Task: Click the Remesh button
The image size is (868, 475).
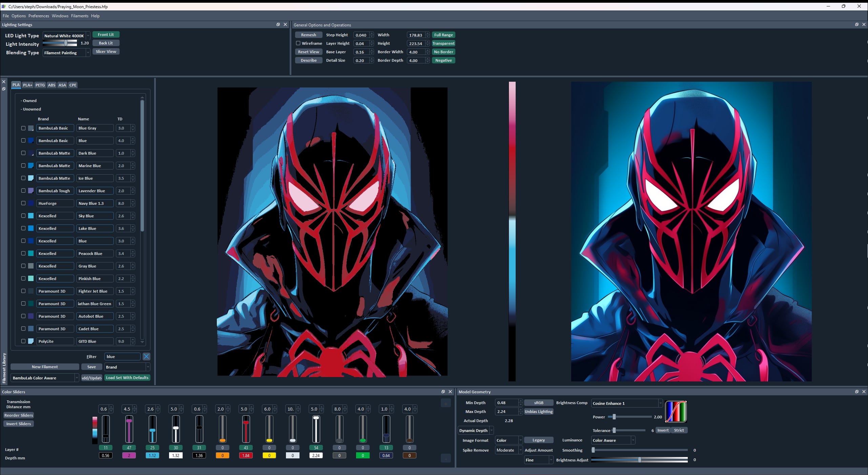Action: (308, 35)
